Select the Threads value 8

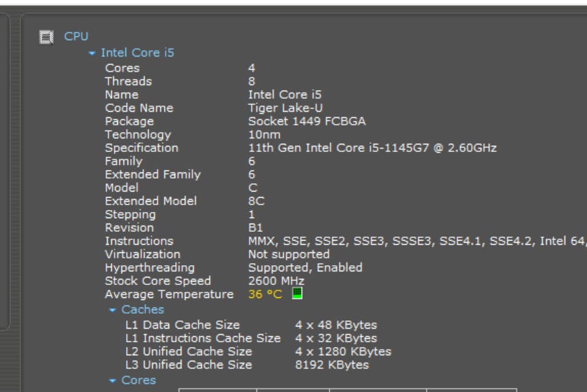[x=252, y=82]
